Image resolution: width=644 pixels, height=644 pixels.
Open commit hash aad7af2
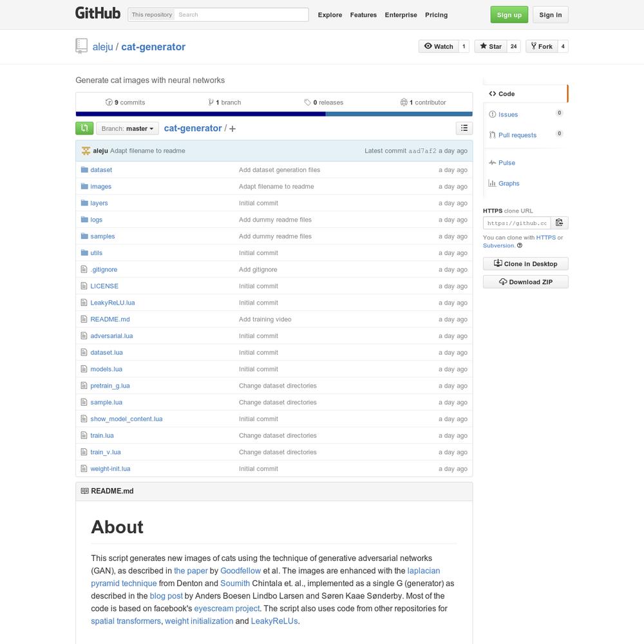pos(422,151)
